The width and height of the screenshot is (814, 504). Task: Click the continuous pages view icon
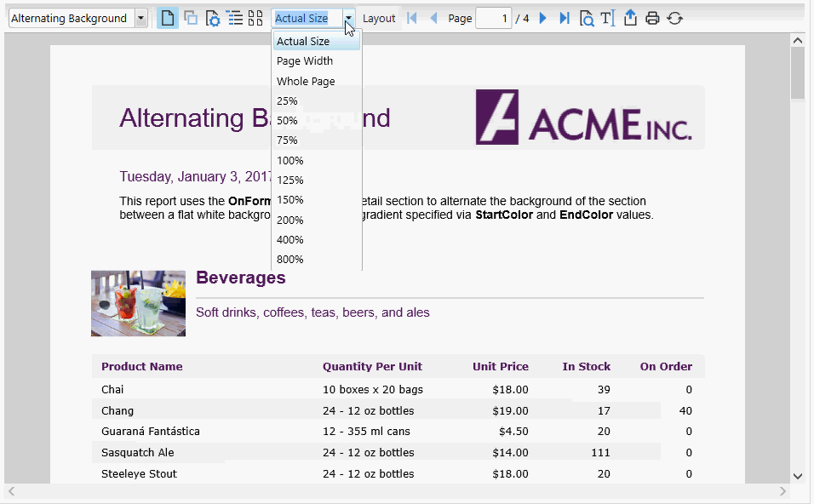coord(191,18)
